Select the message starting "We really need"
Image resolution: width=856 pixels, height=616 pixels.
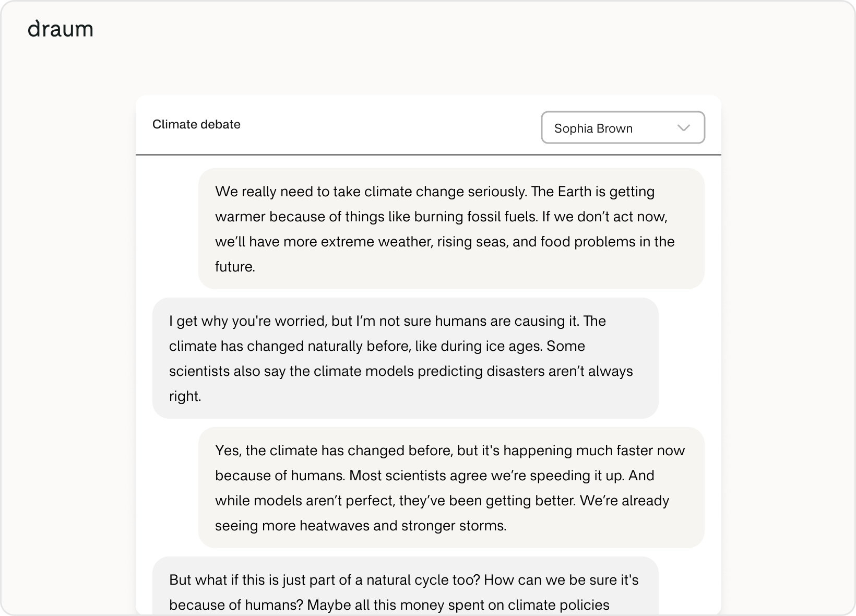(451, 229)
